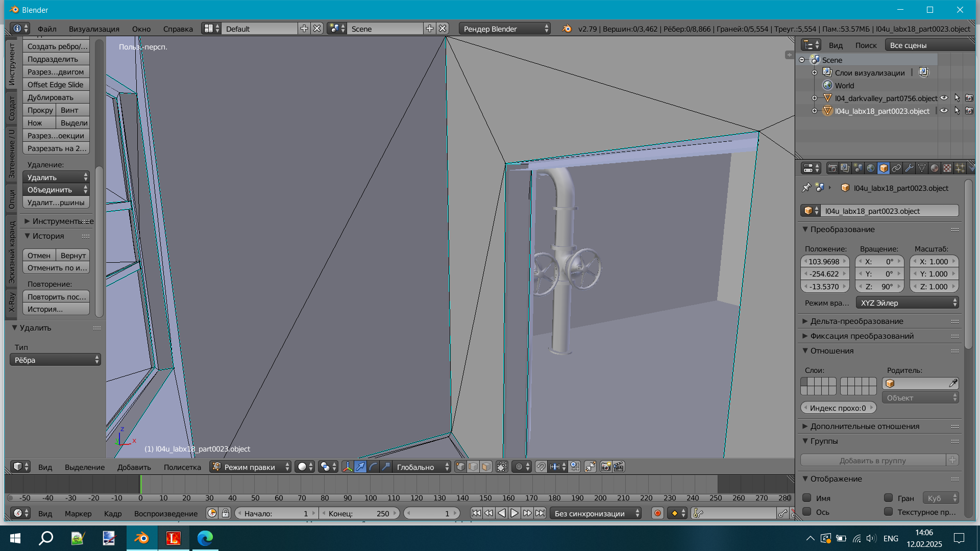This screenshot has height=551, width=980.
Task: Click the Дублировать button
Action: [x=56, y=97]
